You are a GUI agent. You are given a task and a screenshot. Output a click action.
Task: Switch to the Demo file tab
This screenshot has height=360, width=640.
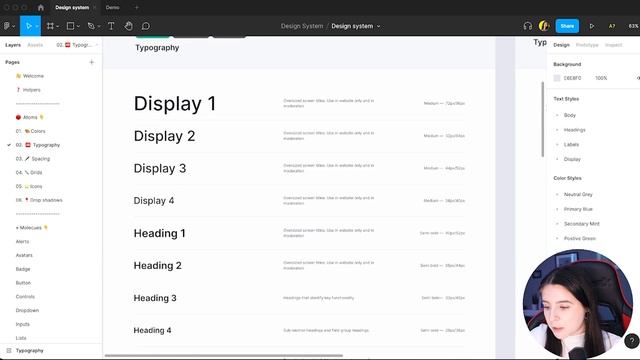(112, 7)
